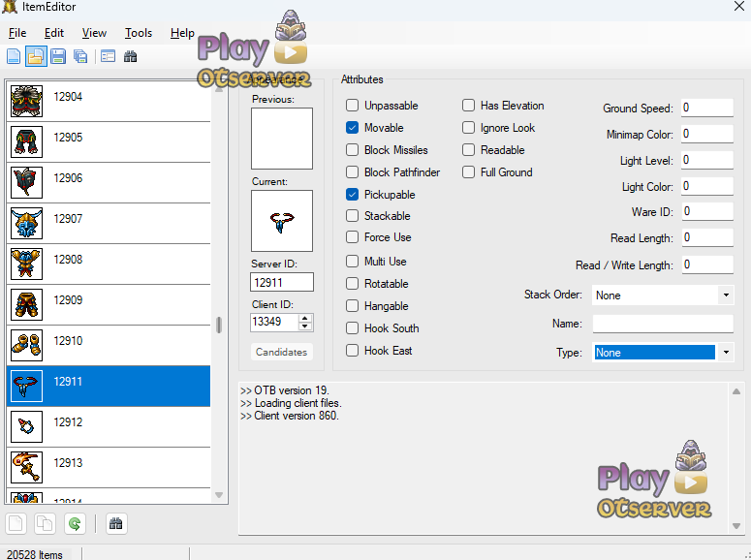Click the green Reload arrow icon

74,524
